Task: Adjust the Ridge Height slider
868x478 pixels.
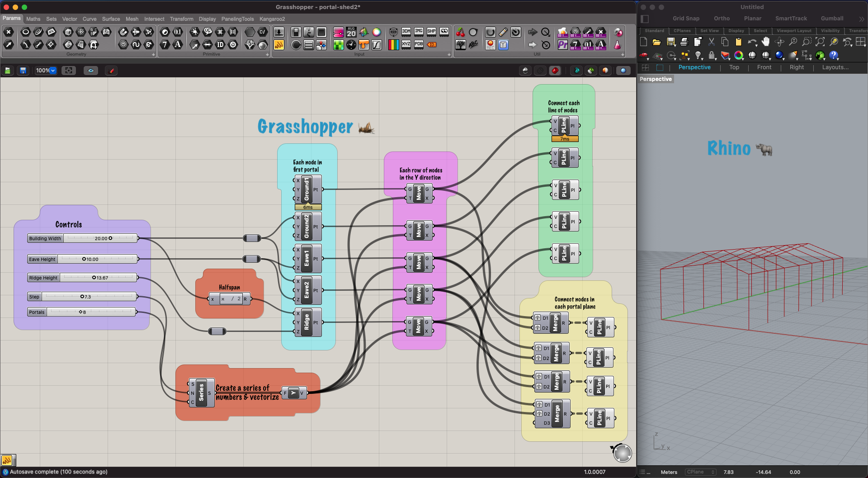Action: (x=82, y=278)
